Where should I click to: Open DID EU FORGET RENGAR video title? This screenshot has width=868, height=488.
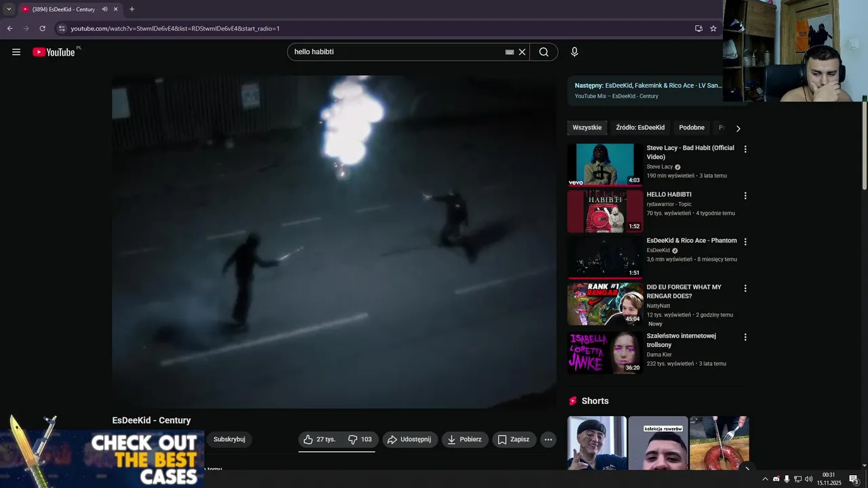684,291
